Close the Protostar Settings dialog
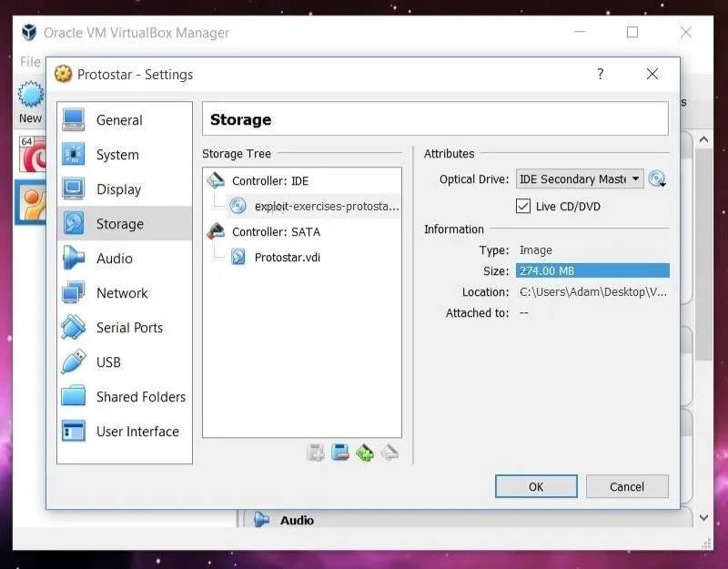 652,74
